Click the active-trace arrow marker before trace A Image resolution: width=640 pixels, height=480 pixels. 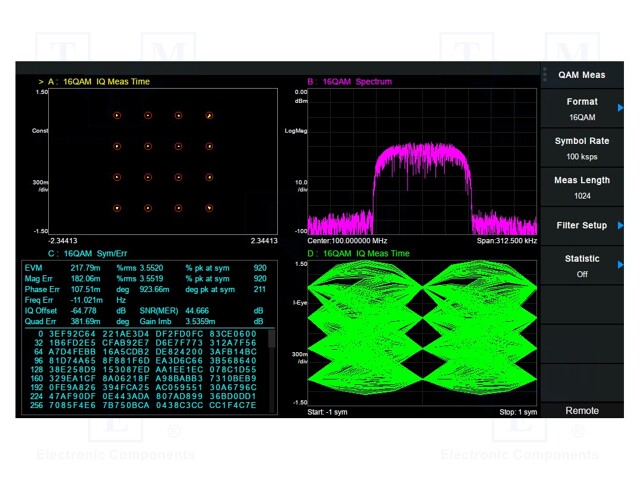pos(41,82)
